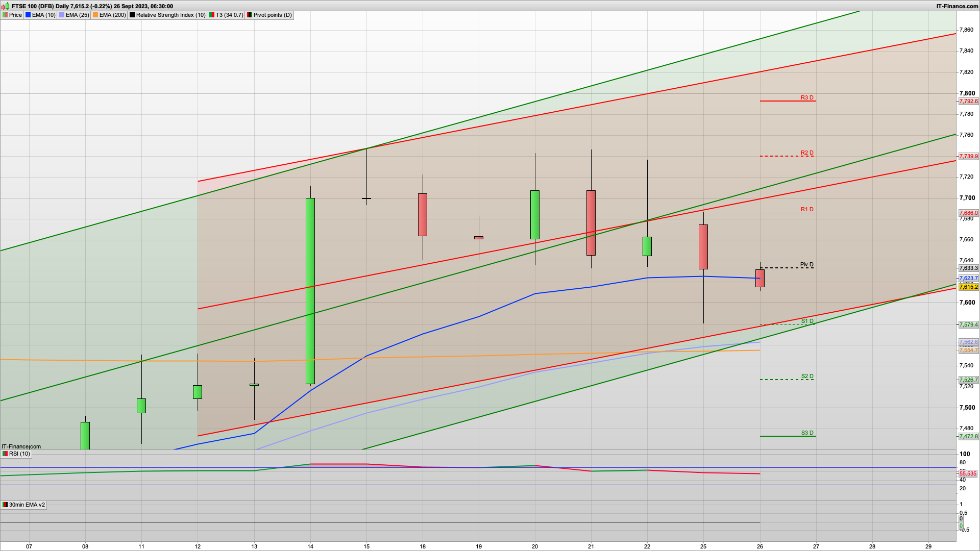Select the R2 D pivot label
Viewport: 980px width, 551px height.
807,153
